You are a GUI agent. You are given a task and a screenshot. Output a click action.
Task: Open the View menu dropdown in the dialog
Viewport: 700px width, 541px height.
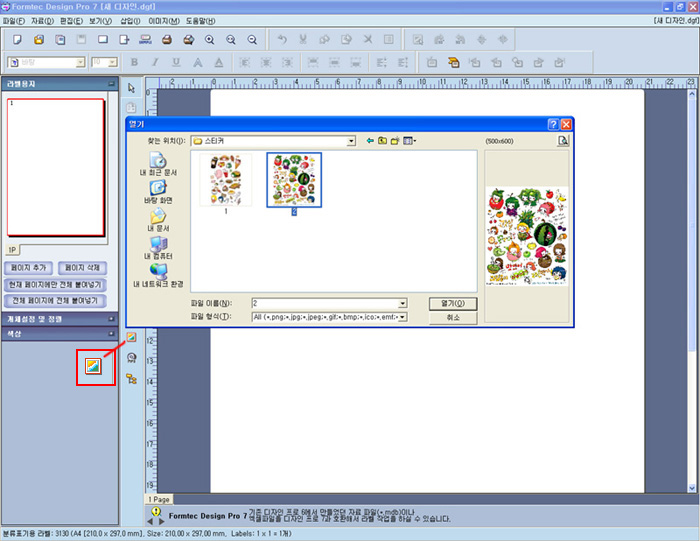(409, 141)
